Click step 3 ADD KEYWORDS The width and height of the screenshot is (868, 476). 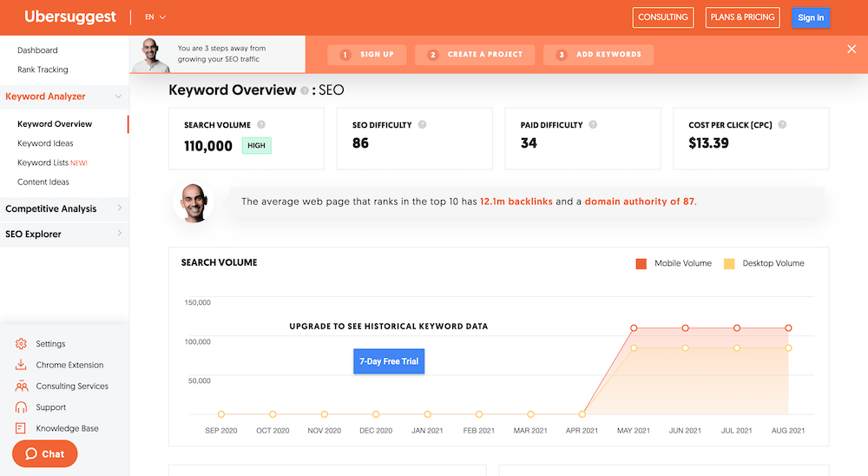click(x=598, y=55)
